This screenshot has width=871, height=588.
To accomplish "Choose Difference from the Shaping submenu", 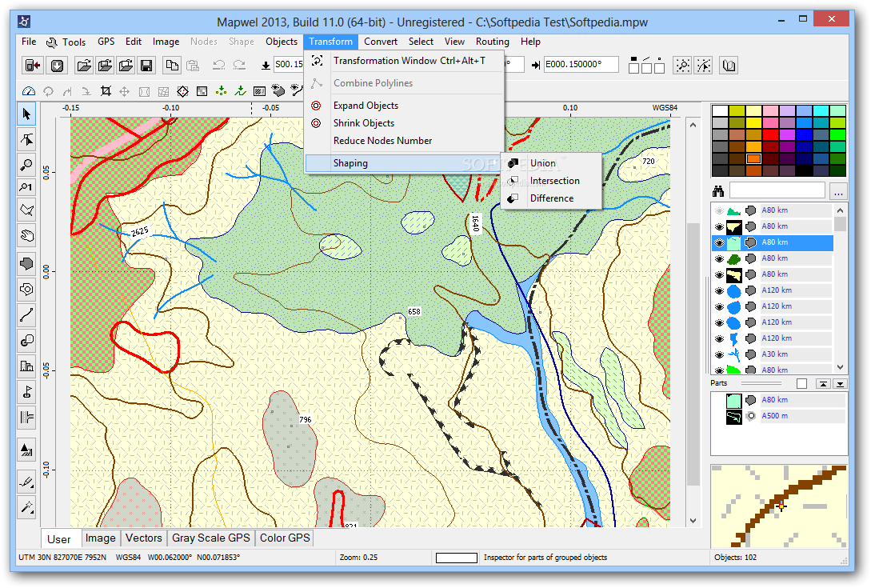I will [x=551, y=198].
